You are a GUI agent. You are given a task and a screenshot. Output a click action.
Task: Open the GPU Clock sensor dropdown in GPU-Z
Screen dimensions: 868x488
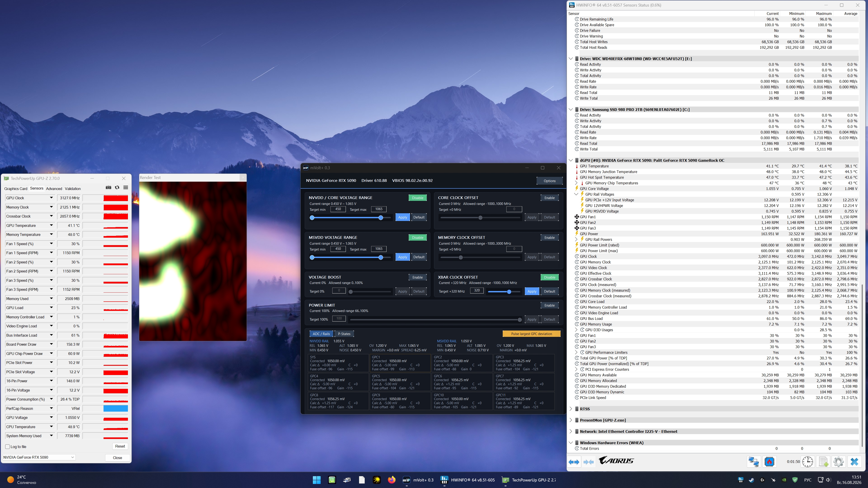pos(52,198)
